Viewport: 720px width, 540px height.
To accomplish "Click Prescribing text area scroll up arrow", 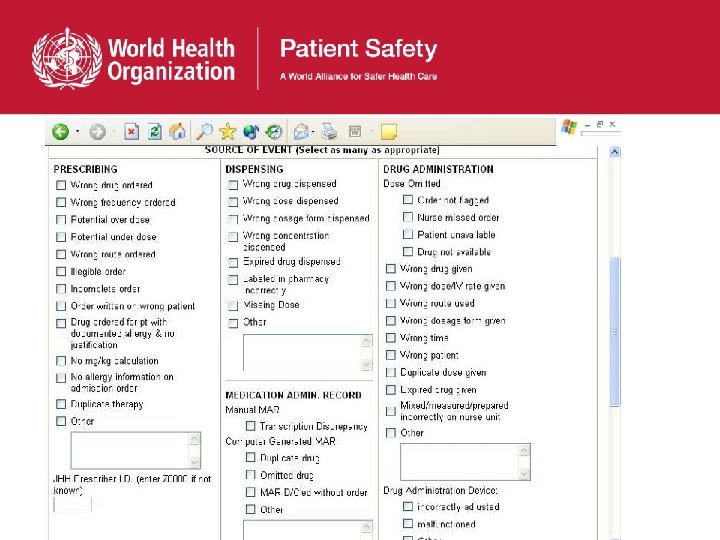I will click(194, 439).
